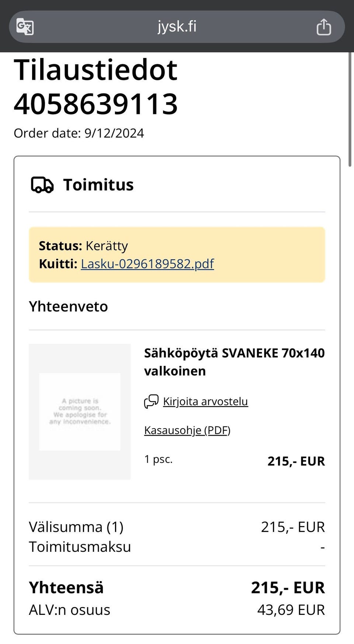Click the Toimitusmaksu row label

tap(80, 547)
